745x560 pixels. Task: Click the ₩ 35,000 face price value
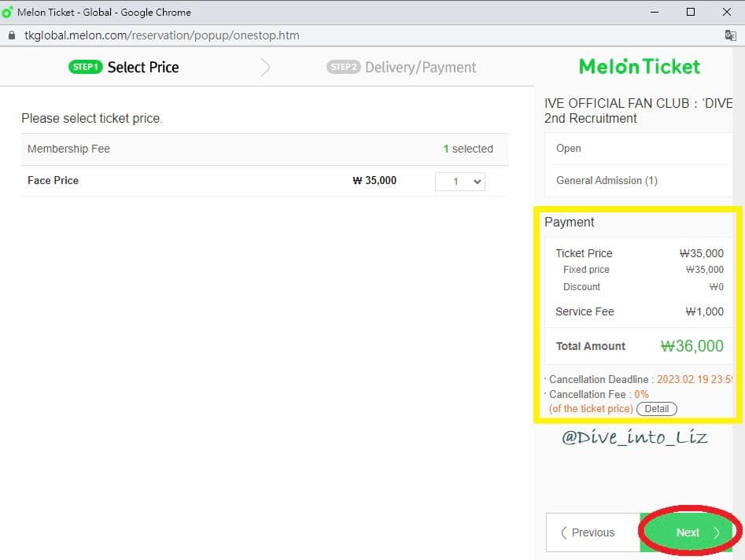(374, 180)
